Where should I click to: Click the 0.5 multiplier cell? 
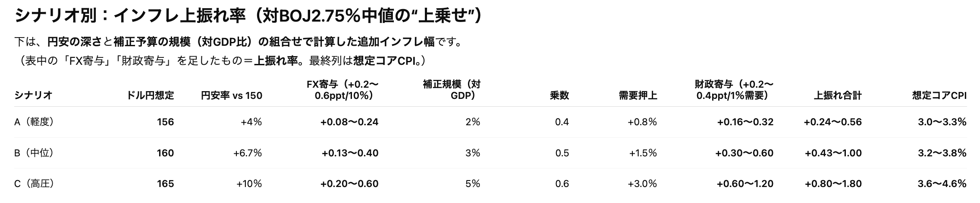click(562, 153)
